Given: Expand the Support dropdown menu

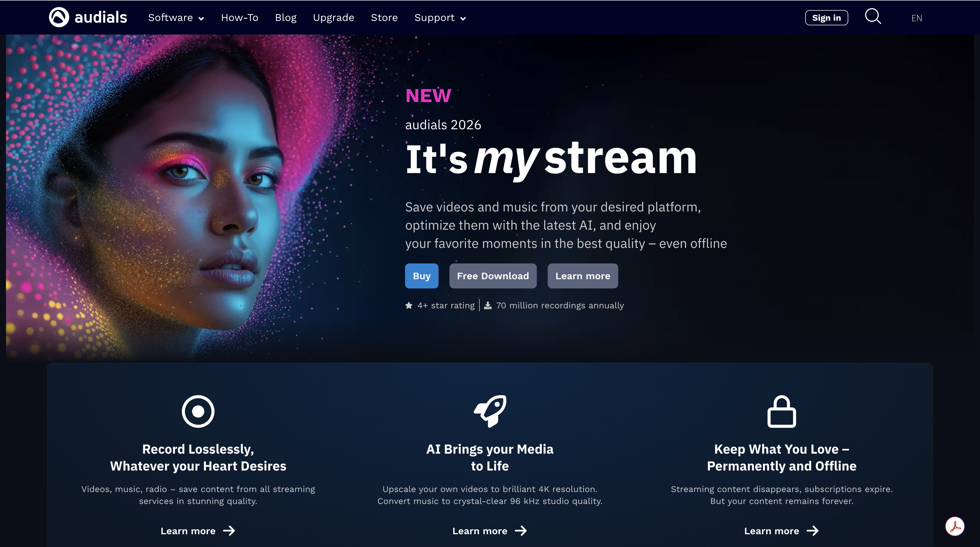Looking at the screenshot, I should [x=439, y=17].
